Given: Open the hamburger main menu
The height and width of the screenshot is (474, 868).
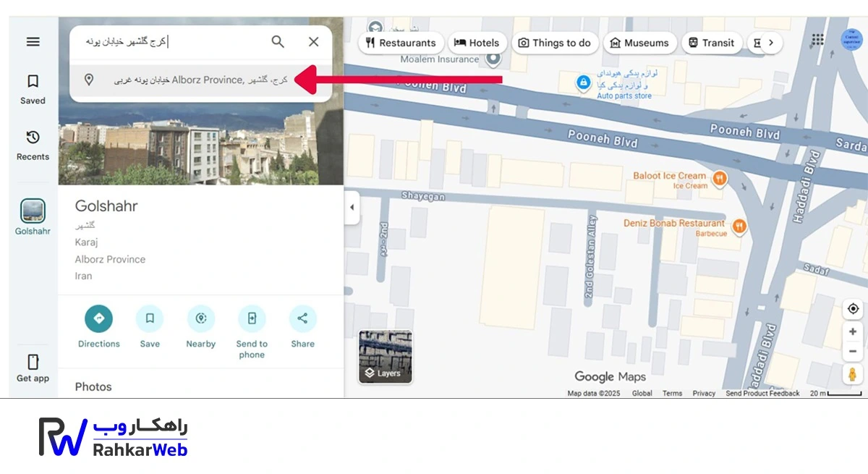Looking at the screenshot, I should point(33,42).
